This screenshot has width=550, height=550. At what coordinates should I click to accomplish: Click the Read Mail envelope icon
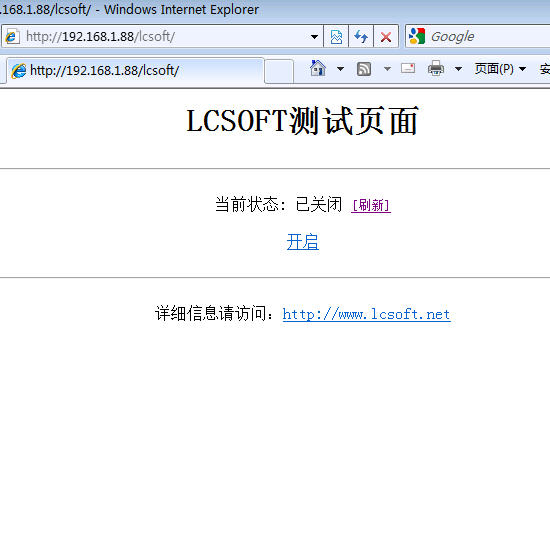point(408,68)
